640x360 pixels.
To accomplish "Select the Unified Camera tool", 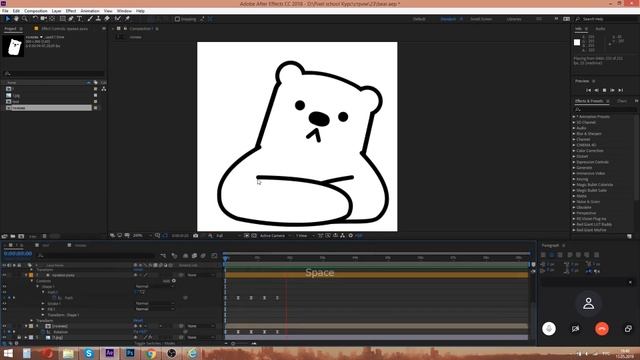I will point(44,19).
